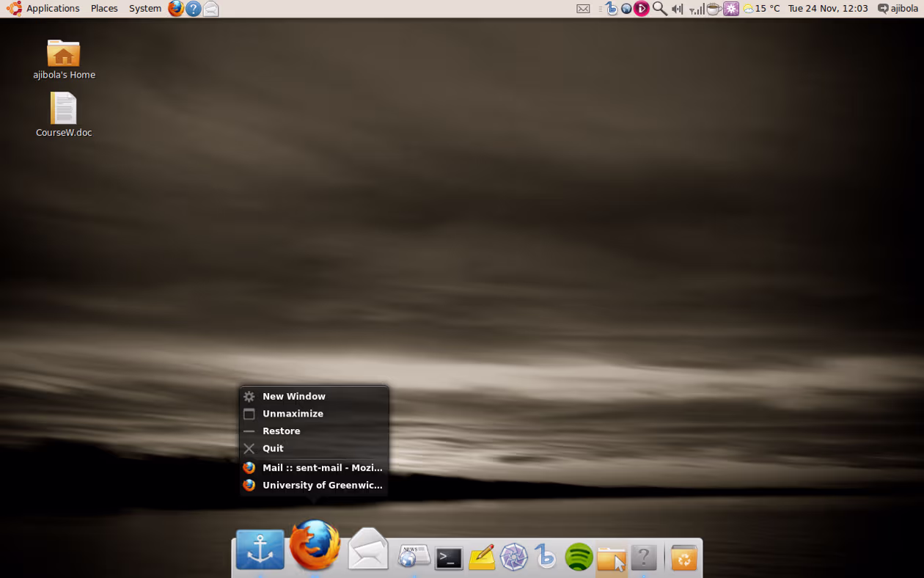Open the mail envelope icon in dock
Screen dimensions: 924x578
coord(368,549)
